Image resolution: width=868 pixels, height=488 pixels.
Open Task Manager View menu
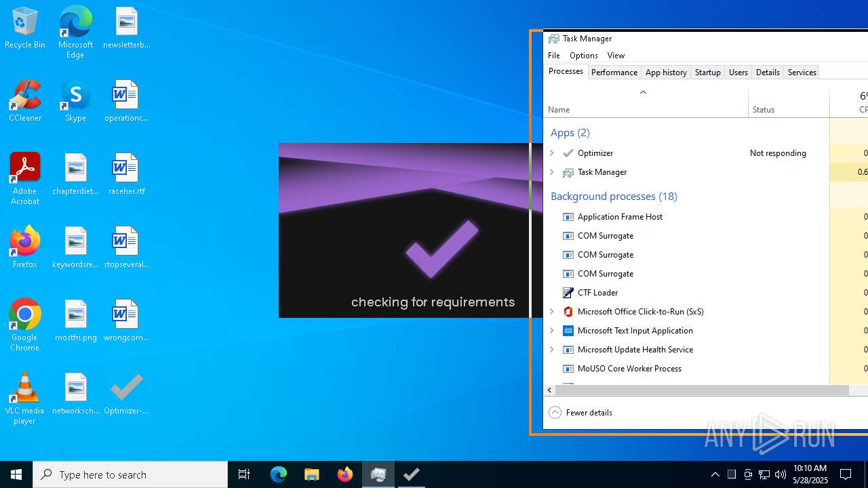[x=616, y=56]
